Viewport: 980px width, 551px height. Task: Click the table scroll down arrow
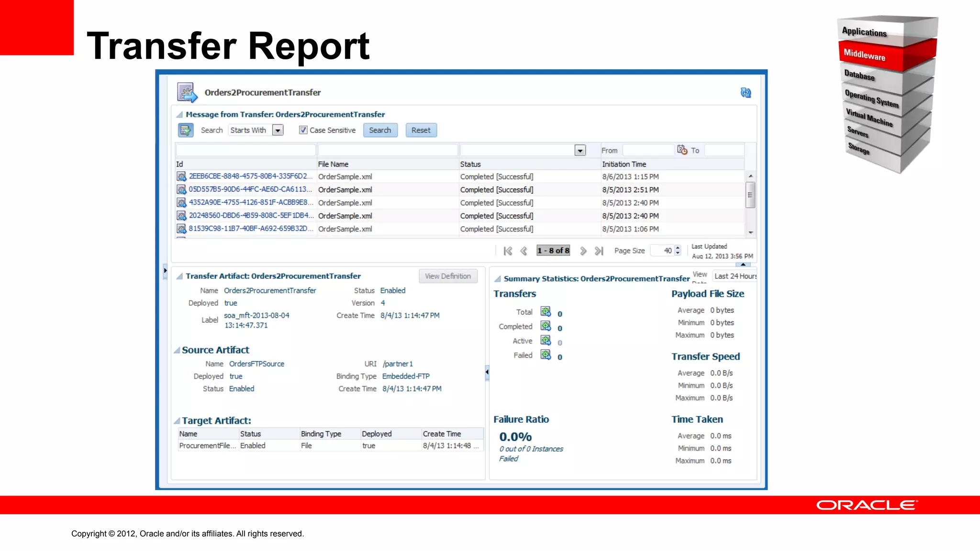point(750,232)
